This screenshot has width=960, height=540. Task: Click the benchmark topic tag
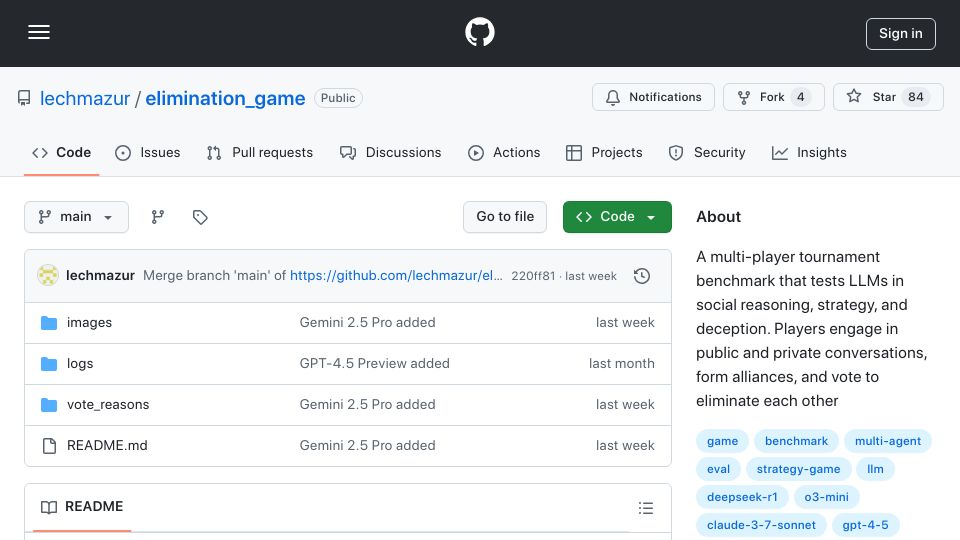click(796, 441)
